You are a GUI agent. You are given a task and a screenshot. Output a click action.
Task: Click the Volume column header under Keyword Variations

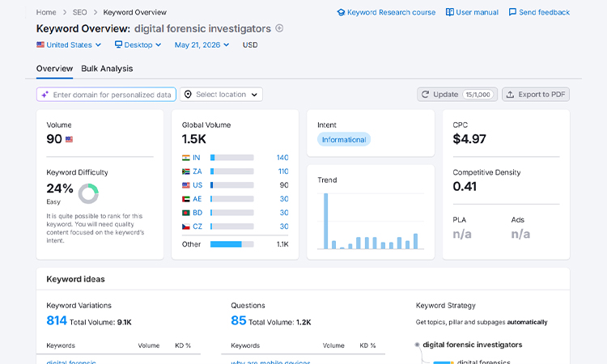pos(149,345)
